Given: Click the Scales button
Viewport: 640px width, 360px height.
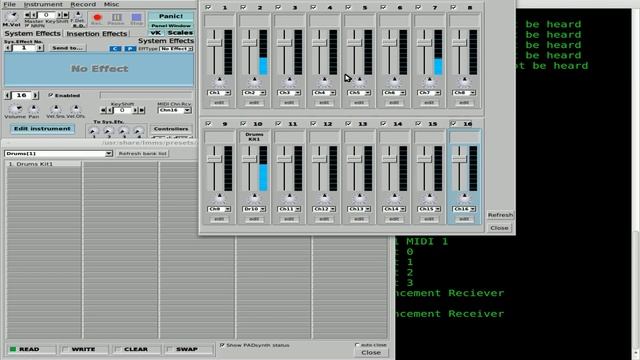Looking at the screenshot, I should coord(180,33).
